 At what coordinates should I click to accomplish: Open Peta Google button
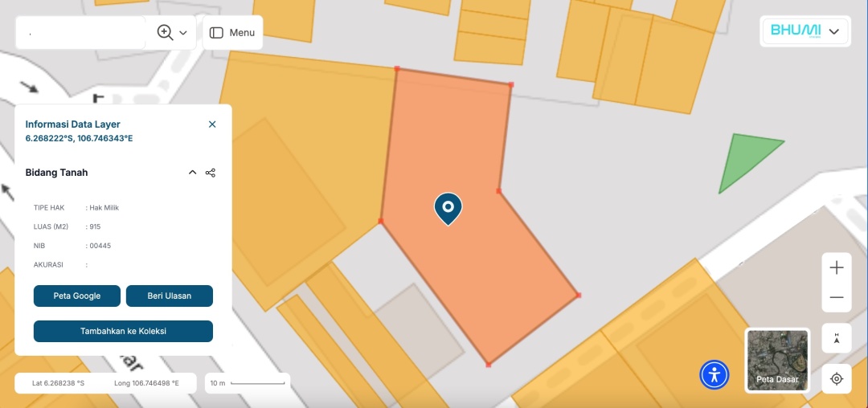click(77, 296)
